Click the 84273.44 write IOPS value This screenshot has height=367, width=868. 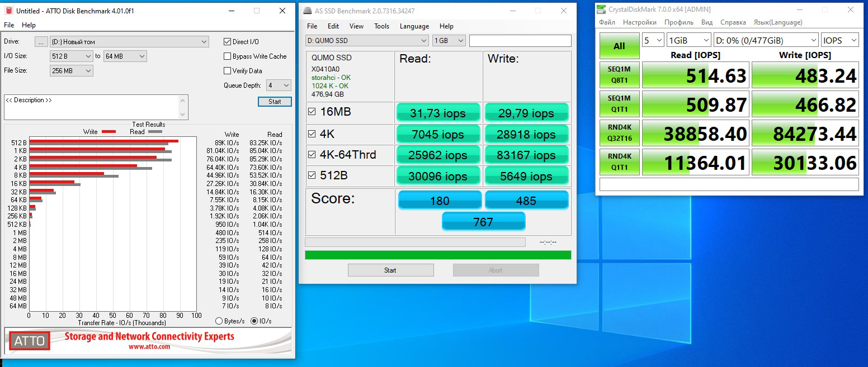click(x=805, y=134)
